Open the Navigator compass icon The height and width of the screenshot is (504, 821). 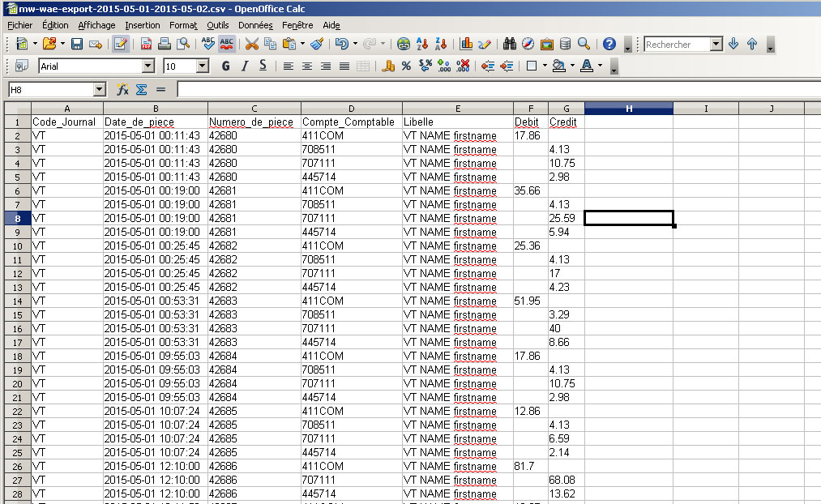[528, 45]
